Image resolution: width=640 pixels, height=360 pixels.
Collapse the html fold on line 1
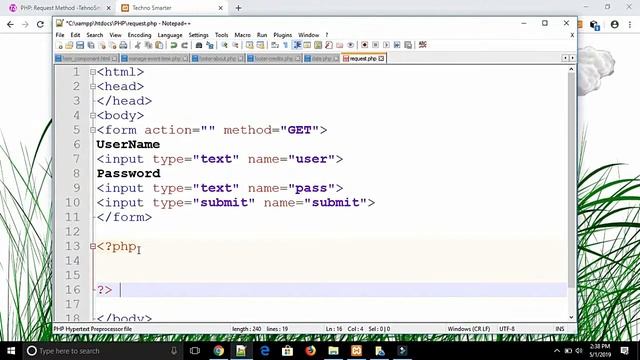pos(93,72)
